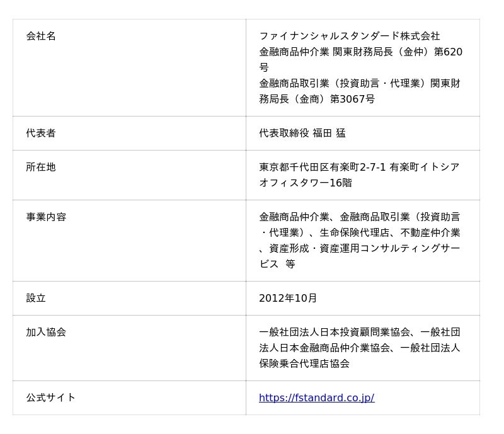Click the 保険乗合代理店協会 text
The image size is (504, 434).
coord(304,364)
